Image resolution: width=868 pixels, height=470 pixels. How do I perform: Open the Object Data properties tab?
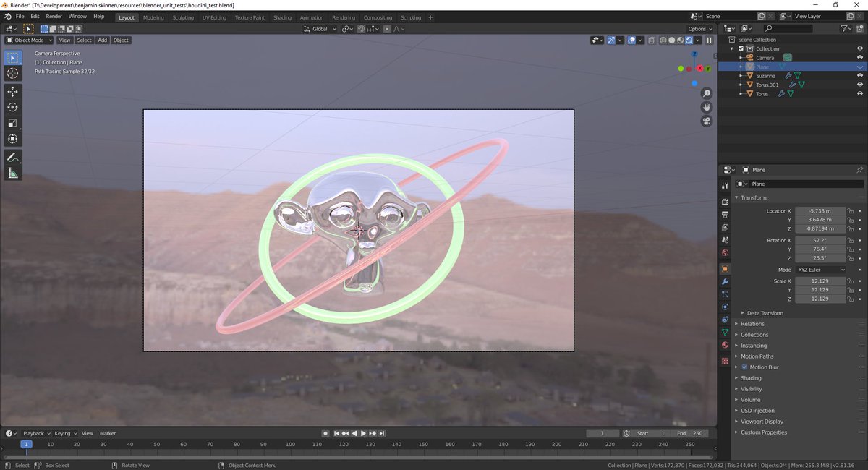(725, 332)
